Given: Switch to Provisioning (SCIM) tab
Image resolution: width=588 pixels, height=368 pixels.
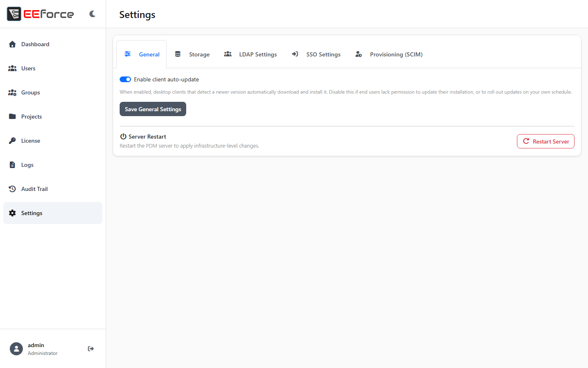Looking at the screenshot, I should [x=389, y=54].
